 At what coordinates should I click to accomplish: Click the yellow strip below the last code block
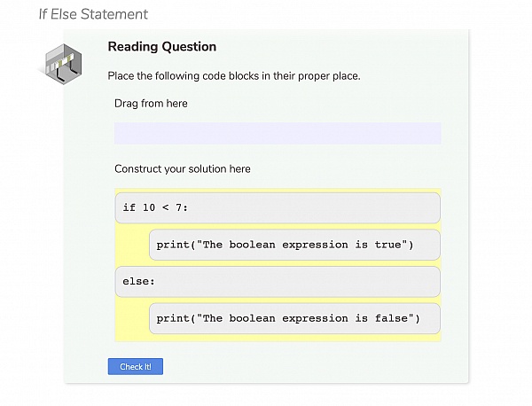(x=278, y=338)
